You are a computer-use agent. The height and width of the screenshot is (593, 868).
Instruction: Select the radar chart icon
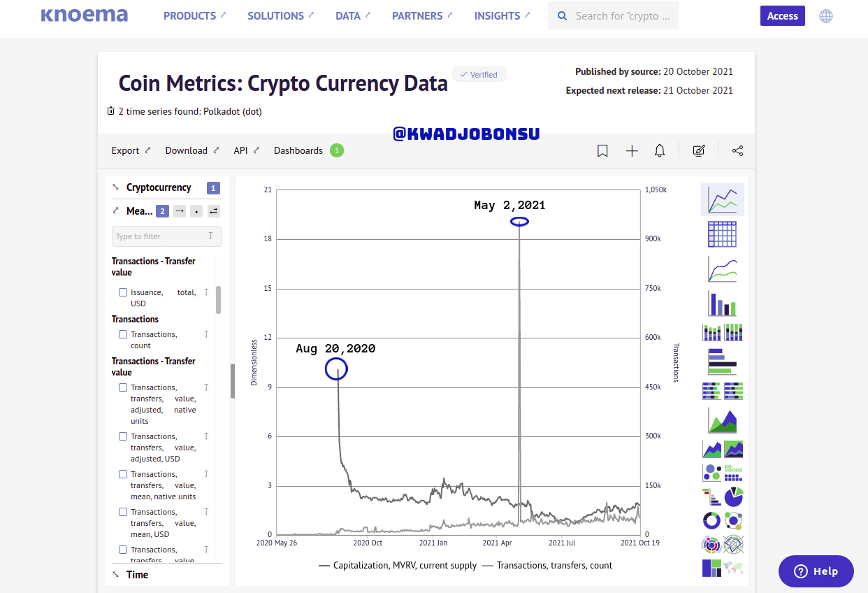point(734,544)
